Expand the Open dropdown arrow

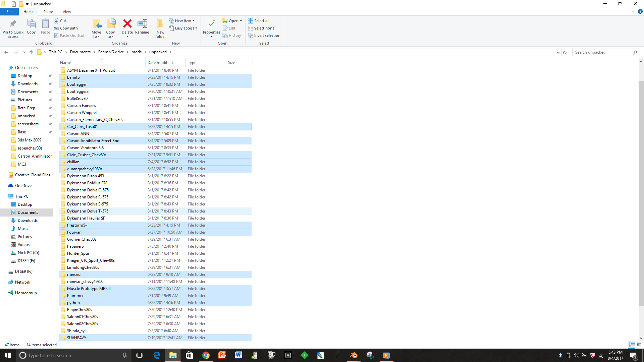pyautogui.click(x=241, y=21)
